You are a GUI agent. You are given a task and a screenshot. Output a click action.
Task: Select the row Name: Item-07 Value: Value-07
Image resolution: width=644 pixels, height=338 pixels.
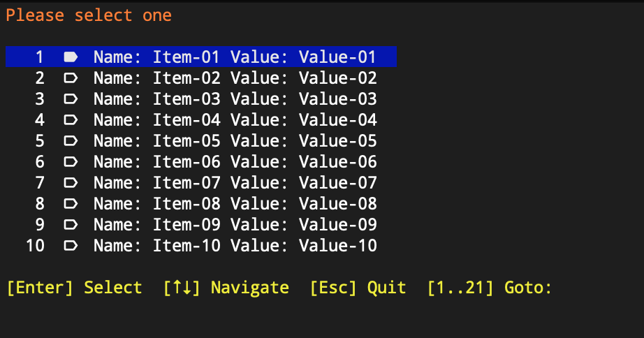pos(201,182)
